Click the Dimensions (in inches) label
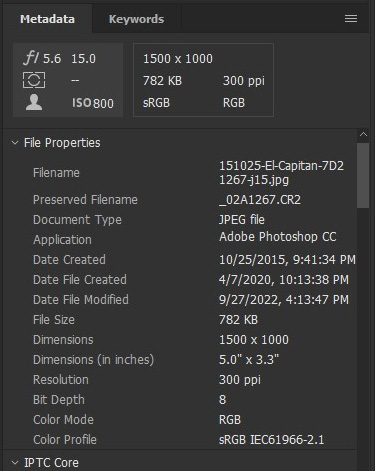Image resolution: width=375 pixels, height=471 pixels. (x=93, y=360)
